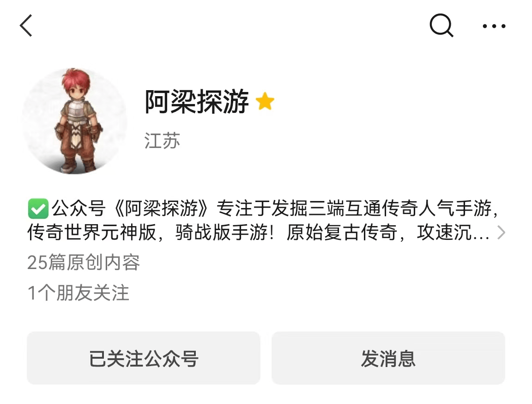Open search with the magnifier icon
This screenshot has width=532, height=404.
(x=441, y=25)
